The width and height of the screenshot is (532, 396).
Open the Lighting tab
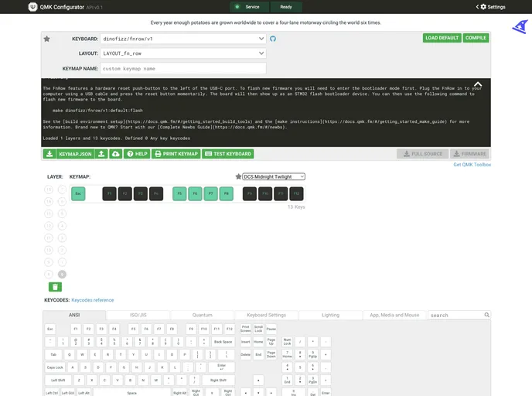(330, 315)
